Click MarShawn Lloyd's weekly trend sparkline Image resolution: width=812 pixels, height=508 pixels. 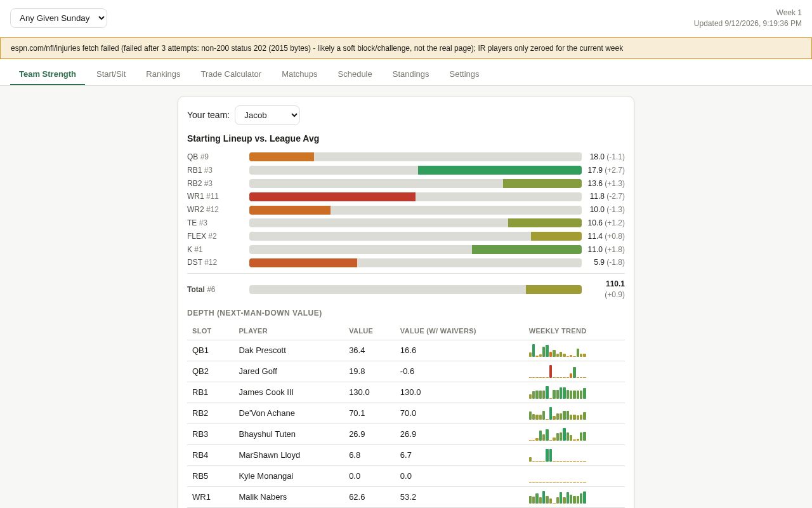coord(558,455)
